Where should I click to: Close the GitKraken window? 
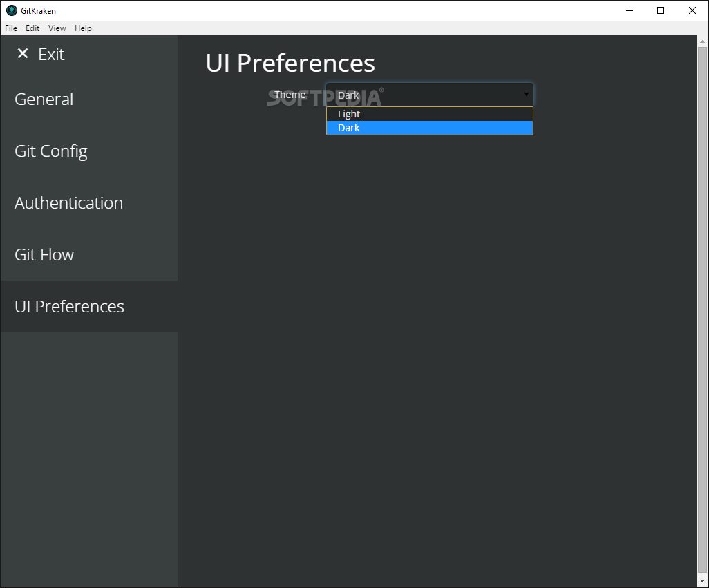click(692, 10)
